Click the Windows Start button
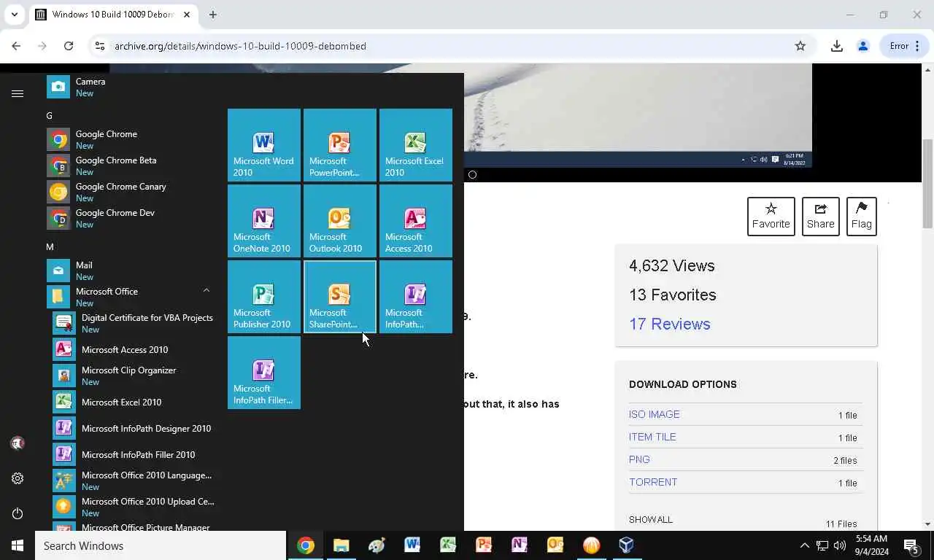 click(18, 545)
